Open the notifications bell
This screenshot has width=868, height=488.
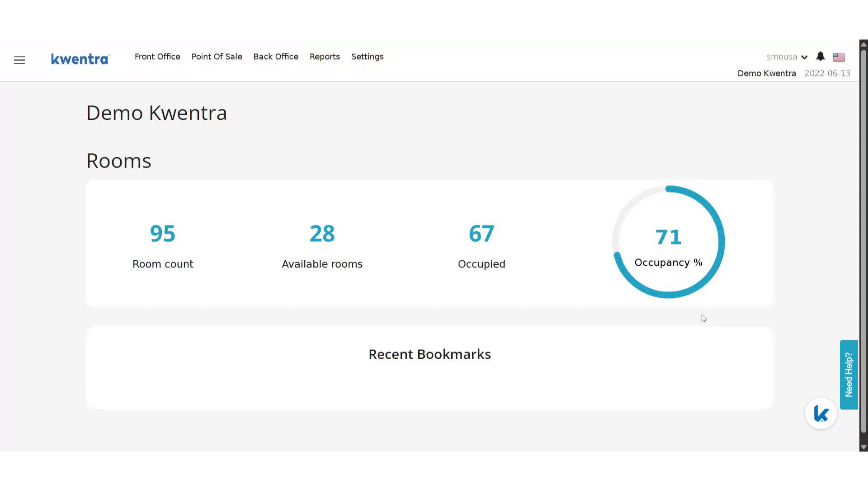click(821, 56)
